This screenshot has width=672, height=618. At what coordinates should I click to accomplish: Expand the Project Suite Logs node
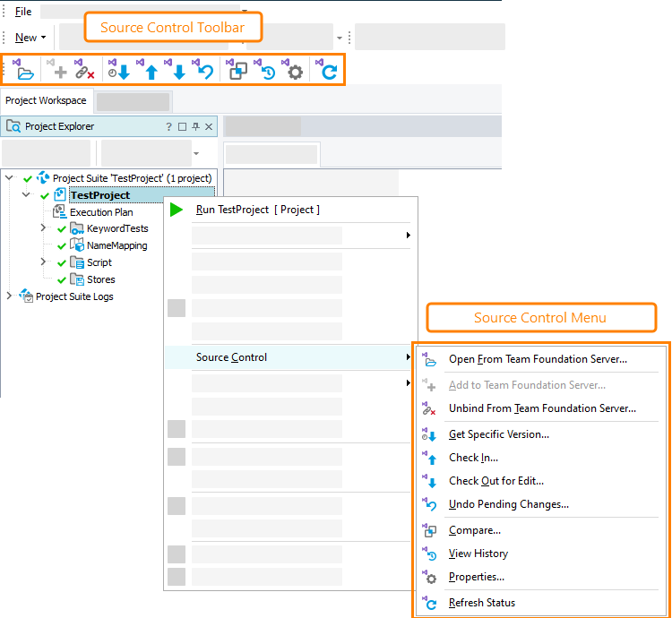tap(10, 296)
